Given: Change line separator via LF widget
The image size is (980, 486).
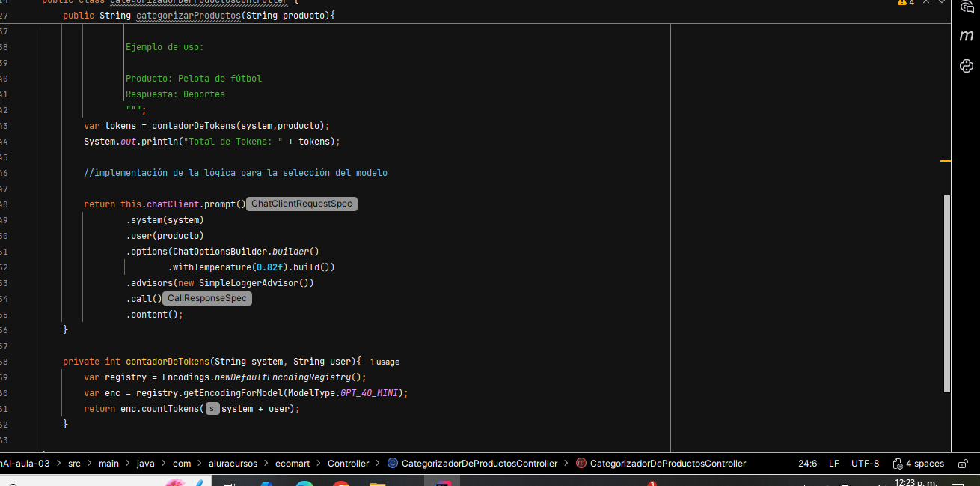Looking at the screenshot, I should pyautogui.click(x=833, y=464).
